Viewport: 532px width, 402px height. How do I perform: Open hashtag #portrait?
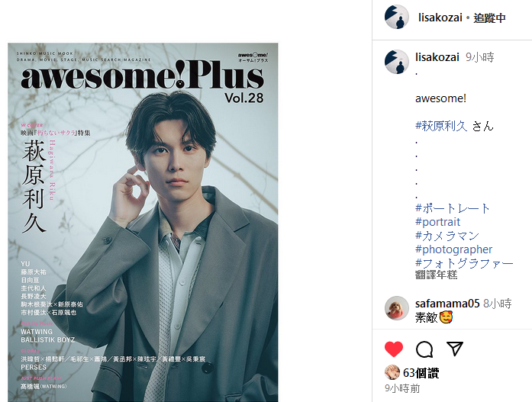437,222
